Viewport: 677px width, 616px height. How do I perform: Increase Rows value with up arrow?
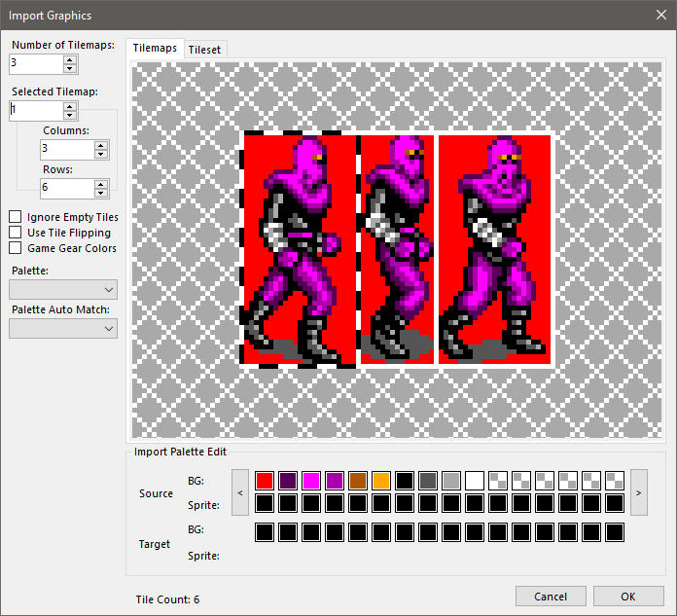(101, 184)
